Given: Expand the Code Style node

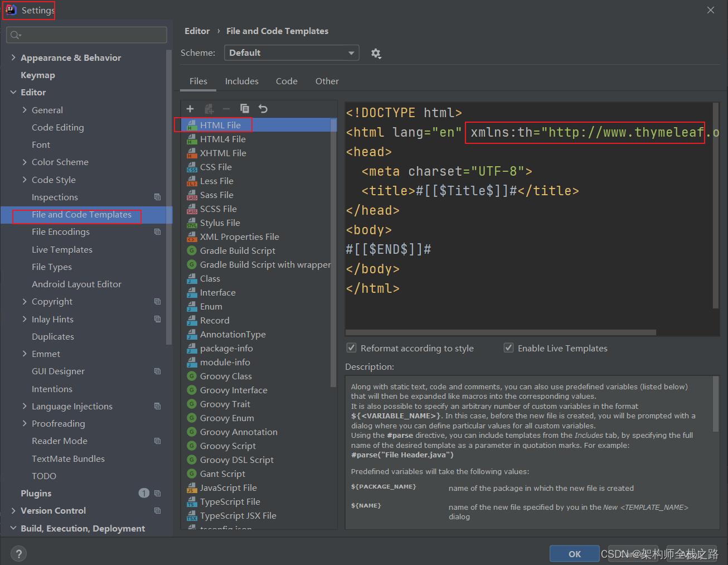Looking at the screenshot, I should pyautogui.click(x=25, y=180).
